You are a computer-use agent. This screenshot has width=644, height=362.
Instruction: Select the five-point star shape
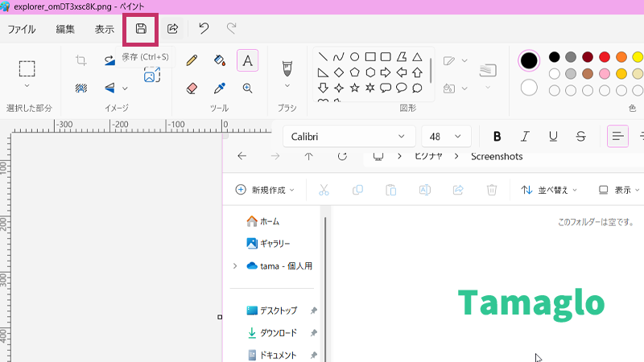(353, 87)
